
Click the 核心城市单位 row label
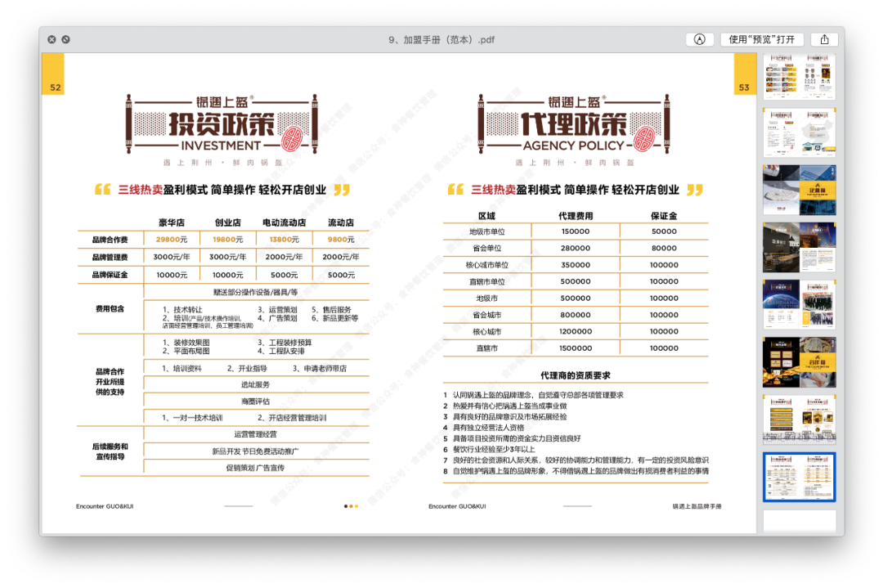pyautogui.click(x=486, y=265)
